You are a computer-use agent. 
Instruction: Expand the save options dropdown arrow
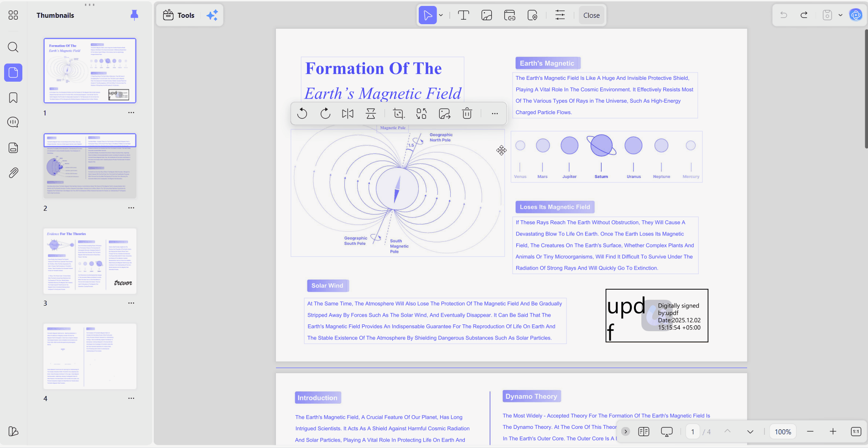840,15
